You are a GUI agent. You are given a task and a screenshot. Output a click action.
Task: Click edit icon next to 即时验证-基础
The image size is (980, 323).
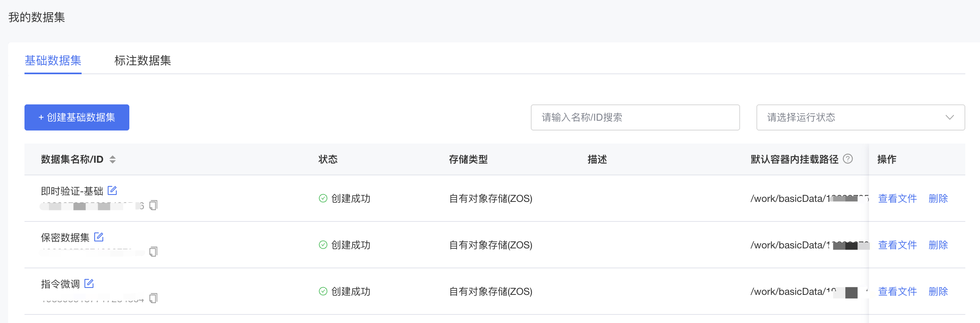tap(112, 190)
